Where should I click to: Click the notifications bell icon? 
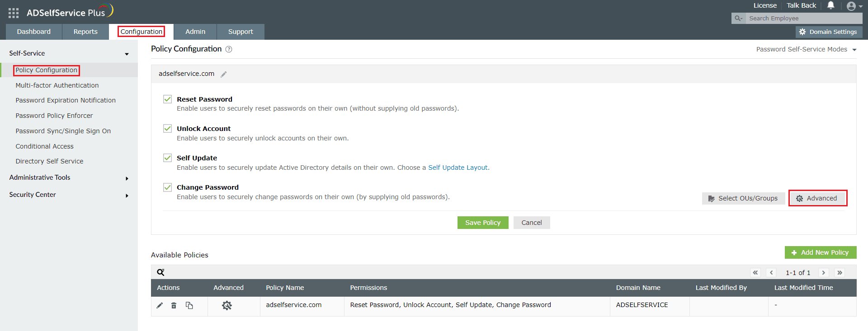831,5
